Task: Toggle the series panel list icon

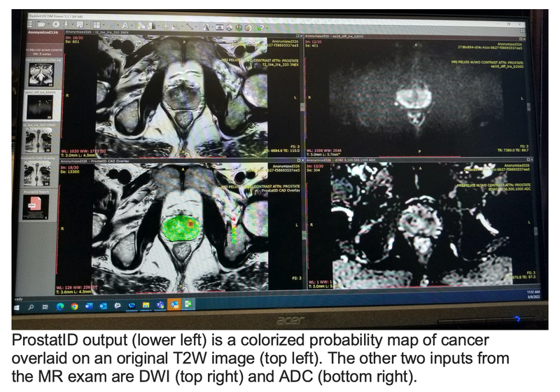Action: (29, 24)
